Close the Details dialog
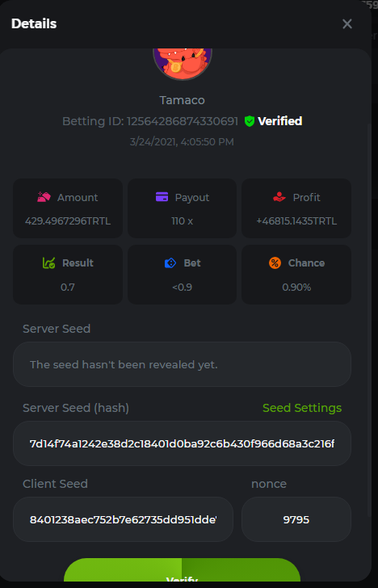This screenshot has width=378, height=588. pos(346,24)
